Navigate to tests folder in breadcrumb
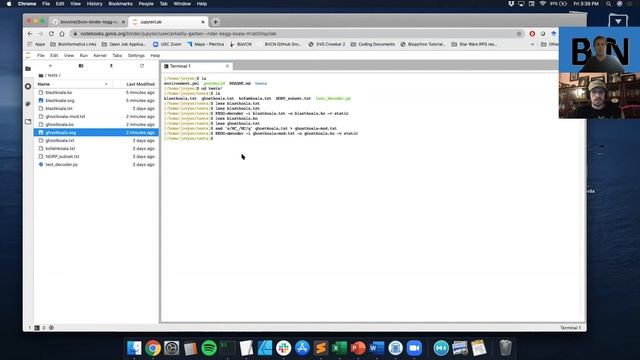 53,76
